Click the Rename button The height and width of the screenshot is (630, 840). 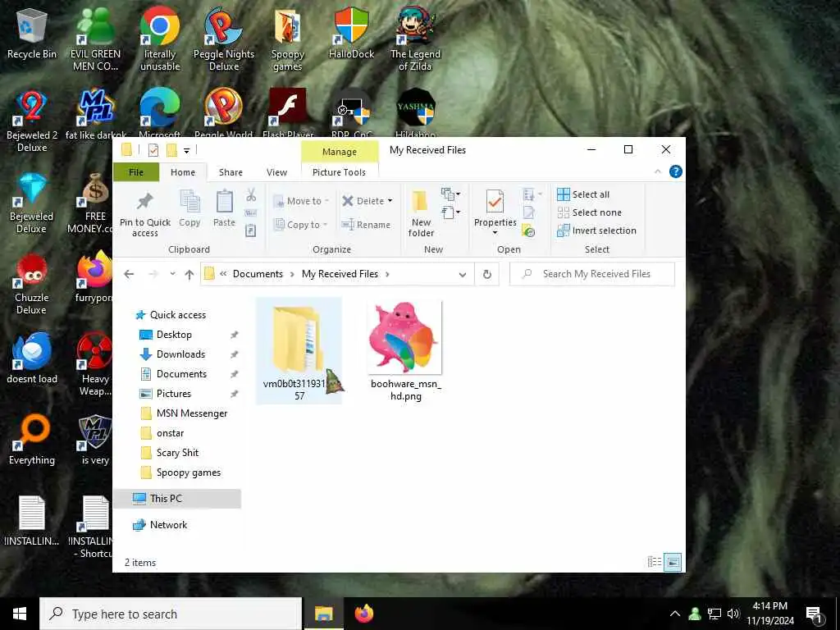(366, 225)
